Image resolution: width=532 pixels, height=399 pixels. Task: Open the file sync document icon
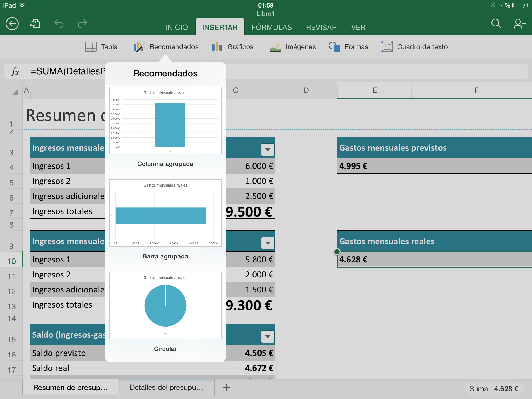coord(35,24)
